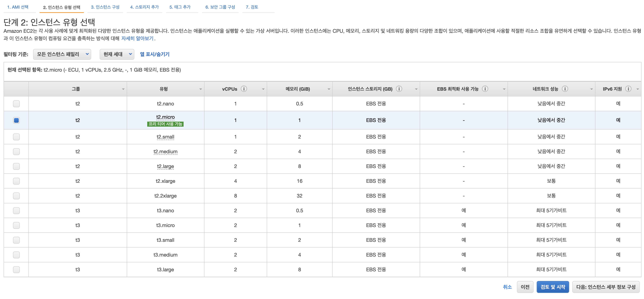Click sort arrow in 그룹 column header
This screenshot has width=644, height=299.
coord(123,89)
